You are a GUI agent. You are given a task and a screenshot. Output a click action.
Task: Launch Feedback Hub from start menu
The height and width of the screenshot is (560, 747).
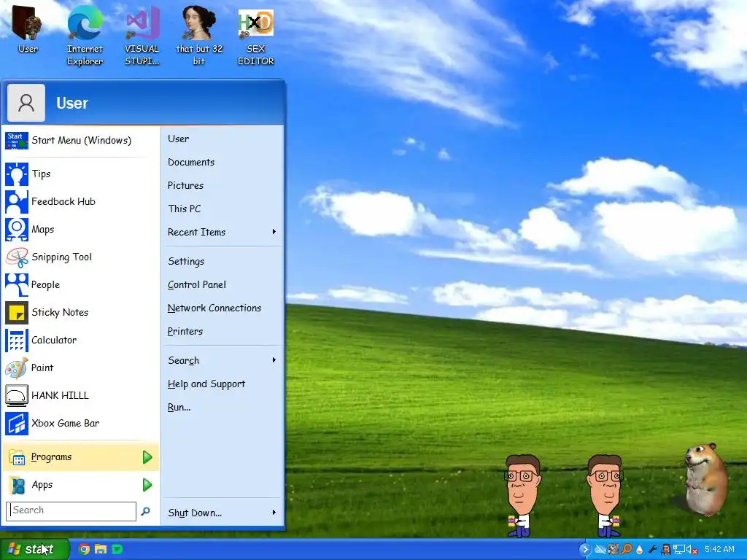[80, 201]
